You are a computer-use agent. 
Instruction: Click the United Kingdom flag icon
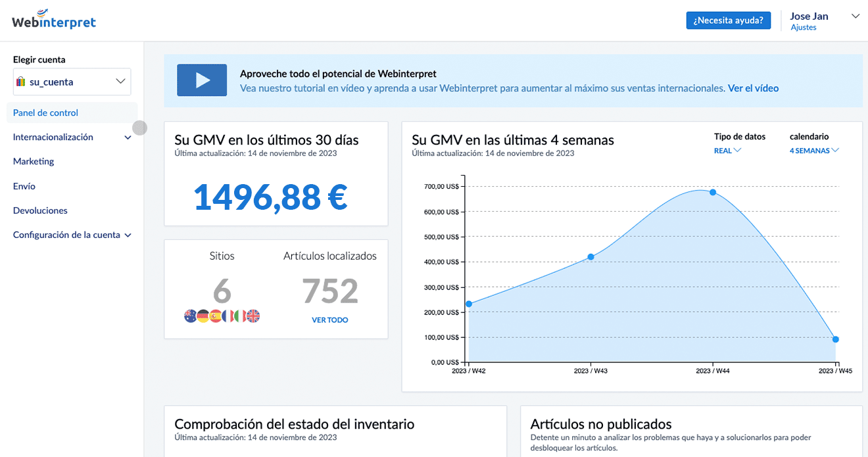tap(253, 316)
